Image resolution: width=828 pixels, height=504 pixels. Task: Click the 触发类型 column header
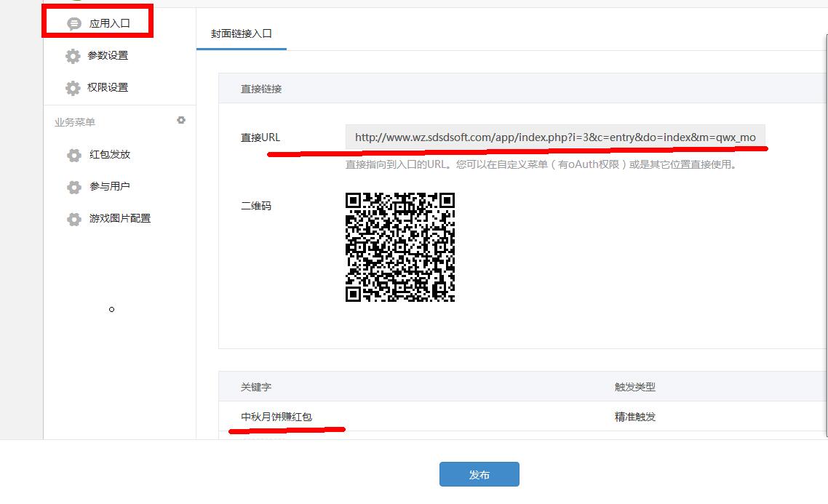[634, 387]
